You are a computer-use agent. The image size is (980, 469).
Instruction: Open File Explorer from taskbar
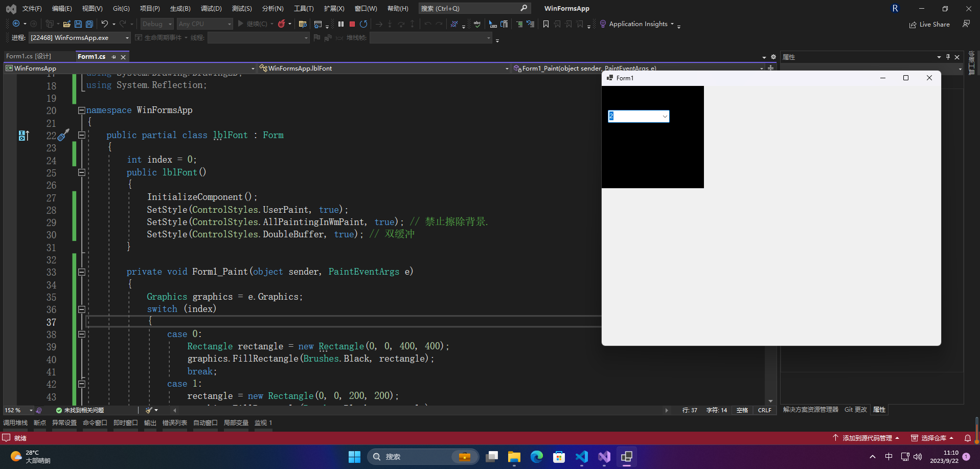tap(514, 457)
